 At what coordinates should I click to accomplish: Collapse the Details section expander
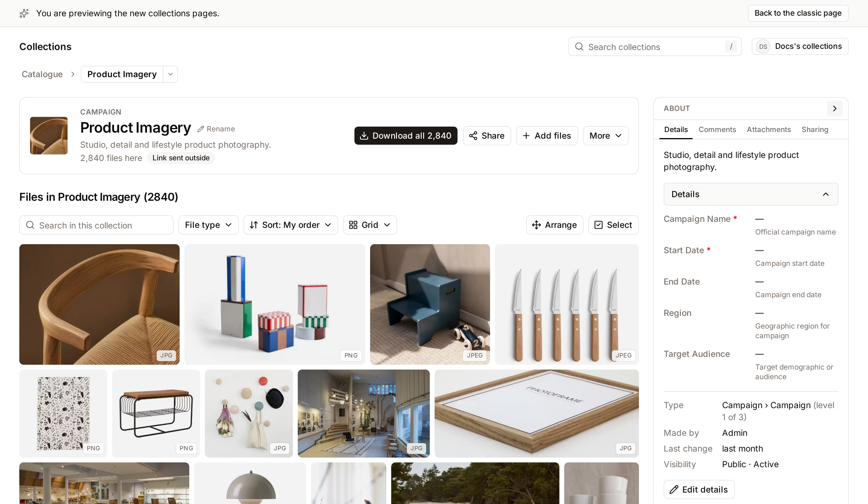751,194
